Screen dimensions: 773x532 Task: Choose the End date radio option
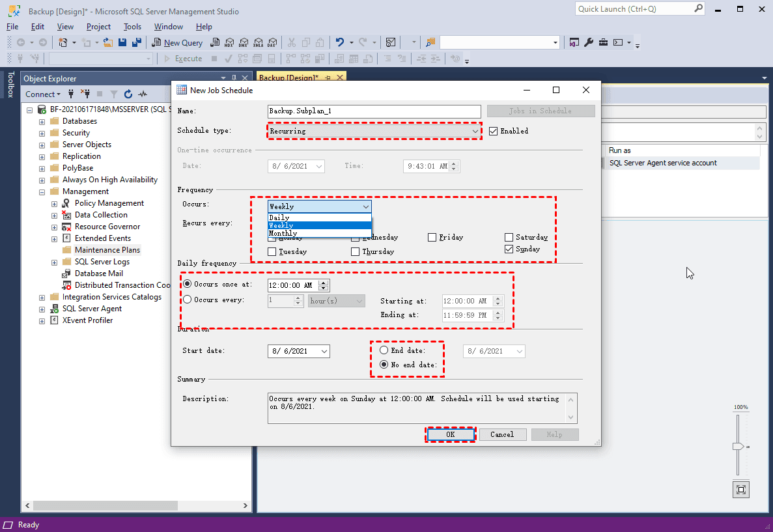[384, 350]
